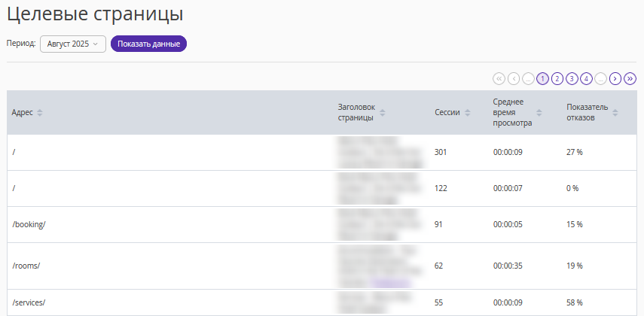Click the Целевые страницы heading
Image resolution: width=644 pixels, height=316 pixels.
coord(95,14)
